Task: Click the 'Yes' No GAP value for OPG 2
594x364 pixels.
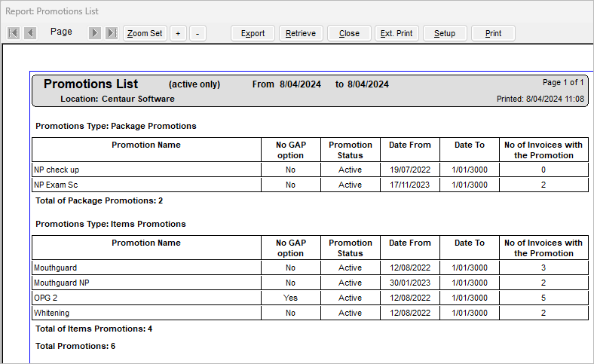Action: coord(290,298)
